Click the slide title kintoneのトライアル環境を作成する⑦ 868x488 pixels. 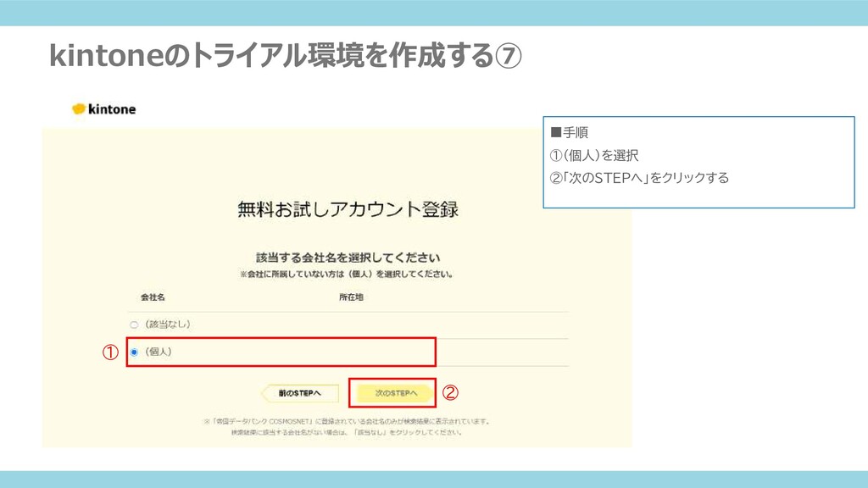(285, 55)
